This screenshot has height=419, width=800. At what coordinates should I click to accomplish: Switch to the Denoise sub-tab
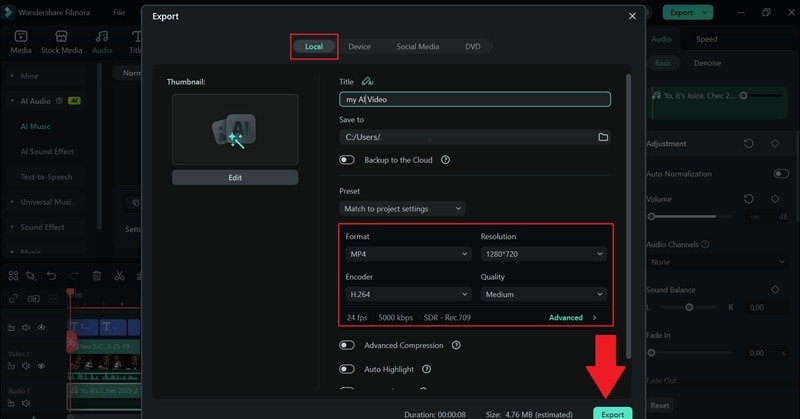707,63
